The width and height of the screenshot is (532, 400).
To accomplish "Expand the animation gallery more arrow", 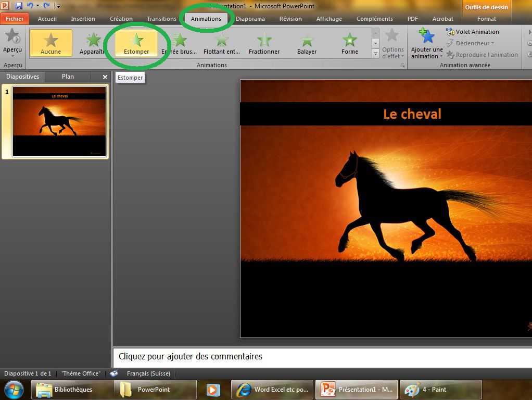I will point(376,54).
